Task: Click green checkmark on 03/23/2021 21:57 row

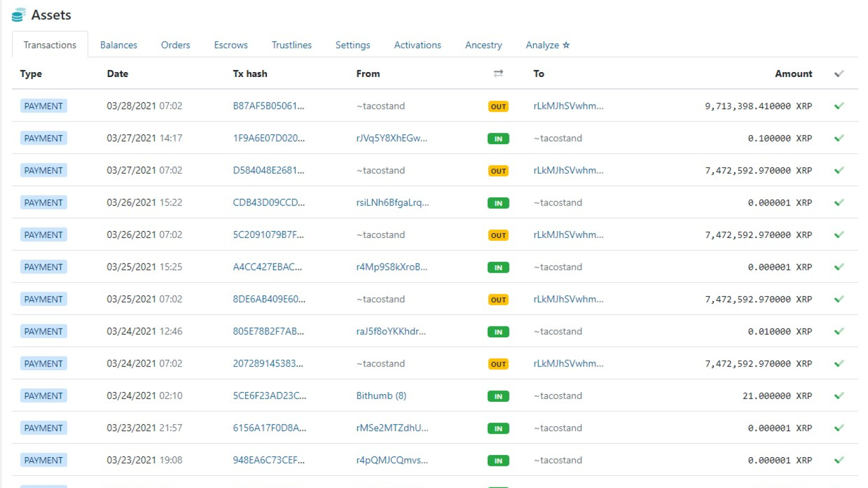Action: pyautogui.click(x=839, y=428)
